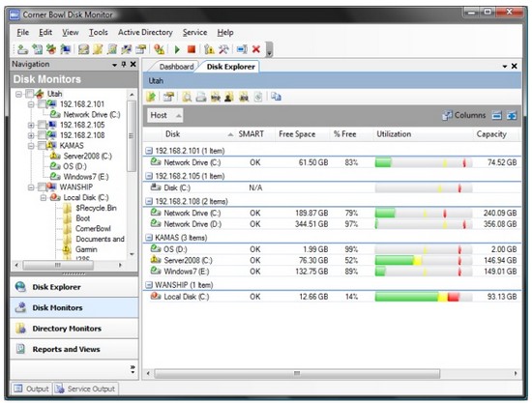The image size is (532, 403).
Task: Open the Navigation panel dropdown arrow
Action: pos(115,65)
